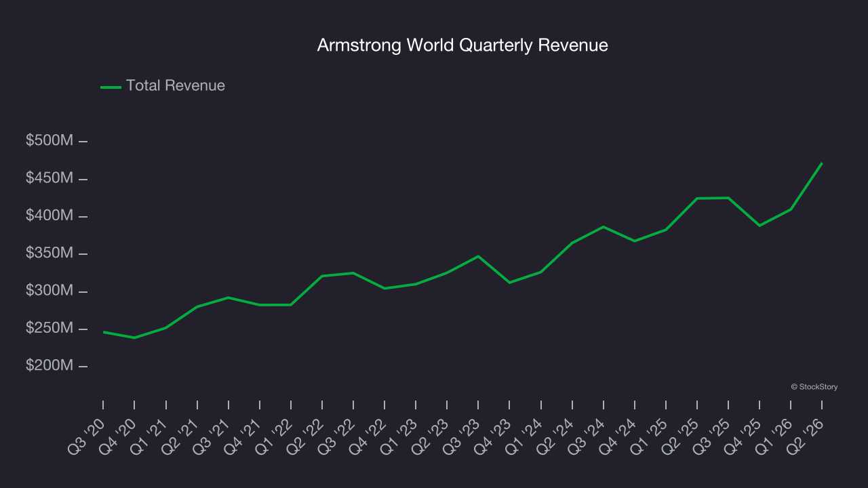Select the Q2 '25 x-axis label
Image resolution: width=868 pixels, height=488 pixels.
[679, 436]
